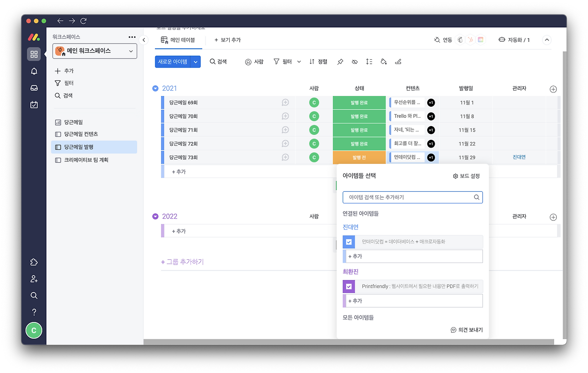Add a column to the 2021 group

pos(553,89)
